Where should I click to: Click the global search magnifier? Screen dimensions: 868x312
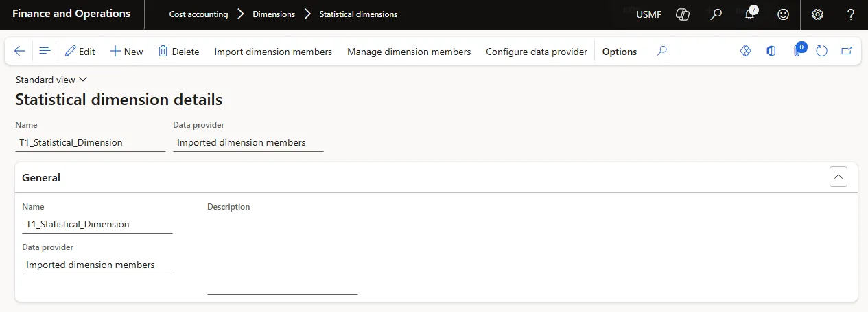coord(716,14)
